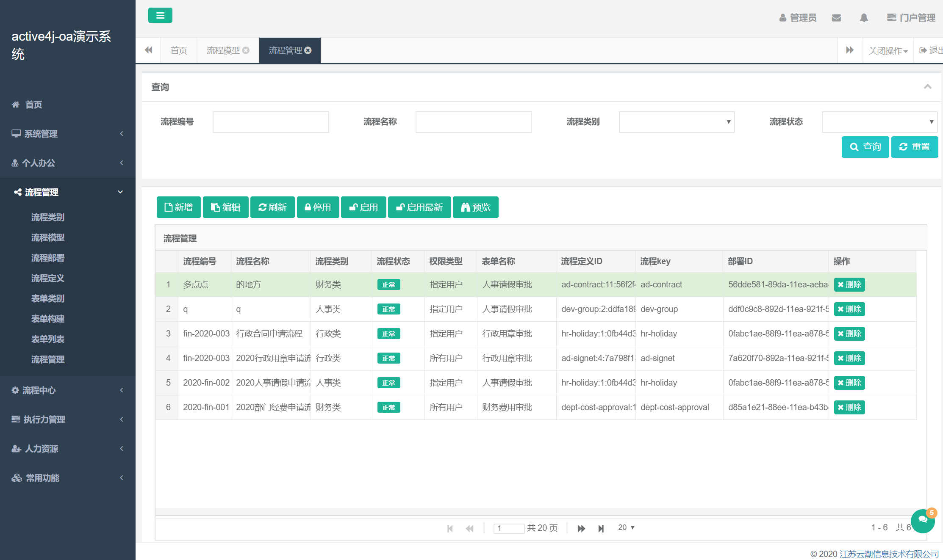Click the hamburger menu toggle button
The height and width of the screenshot is (560, 943).
(x=160, y=15)
